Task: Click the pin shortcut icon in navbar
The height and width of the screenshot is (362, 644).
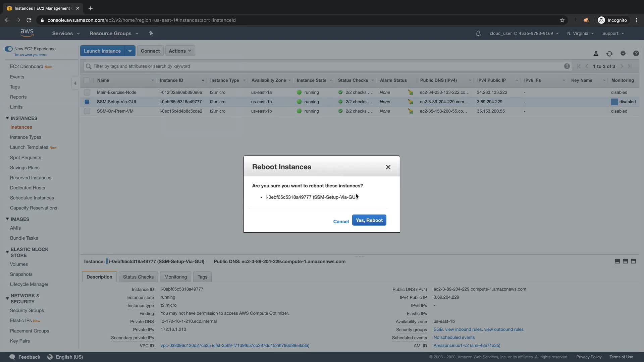Action: 151,33
